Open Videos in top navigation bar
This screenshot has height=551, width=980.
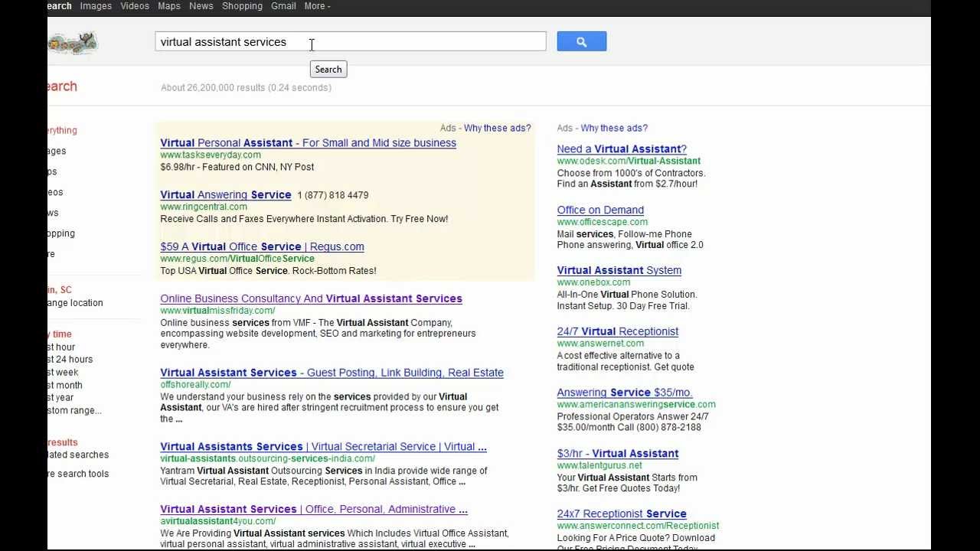pyautogui.click(x=135, y=6)
